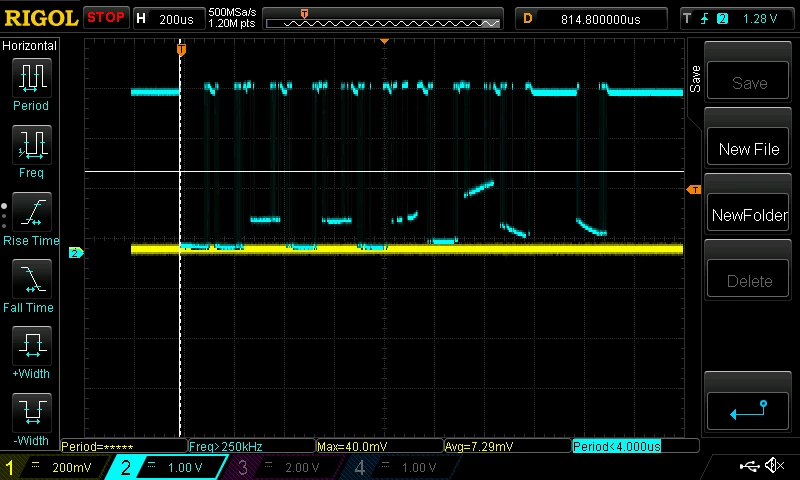The height and width of the screenshot is (480, 800).
Task: Toggle channel 2 at 1.00 V
Action: [x=167, y=467]
